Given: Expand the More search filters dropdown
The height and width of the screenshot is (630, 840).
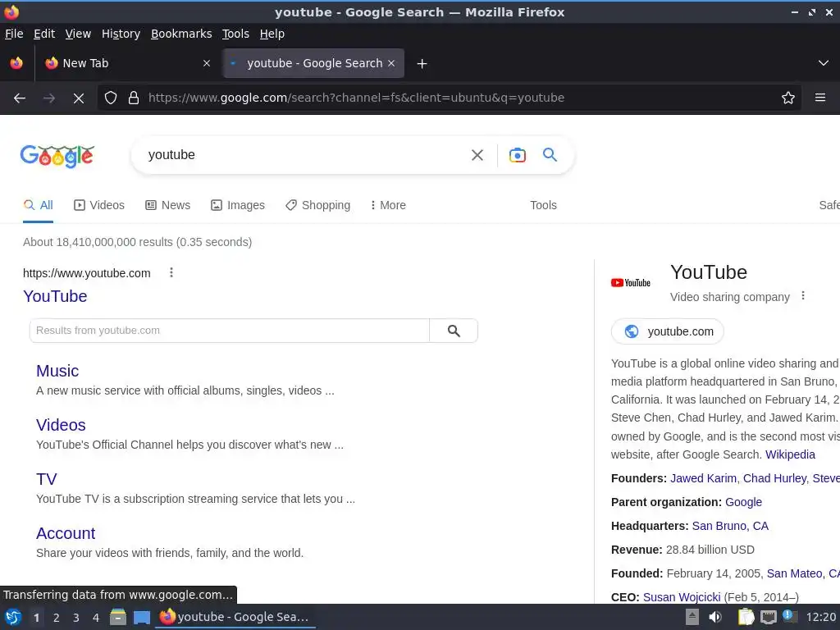Looking at the screenshot, I should tap(388, 205).
